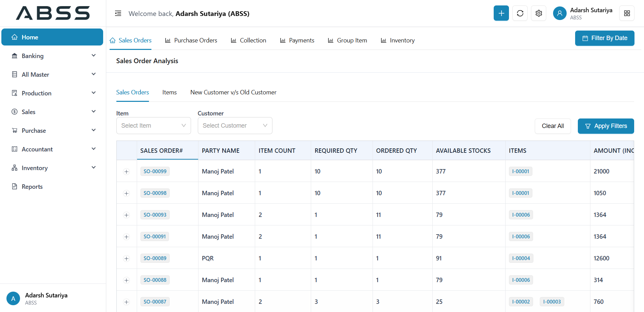Expand row for order SO-00093
The image size is (644, 312).
(127, 215)
